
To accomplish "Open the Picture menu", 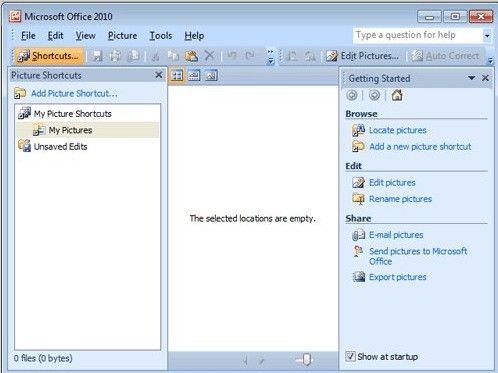I will [x=122, y=36].
